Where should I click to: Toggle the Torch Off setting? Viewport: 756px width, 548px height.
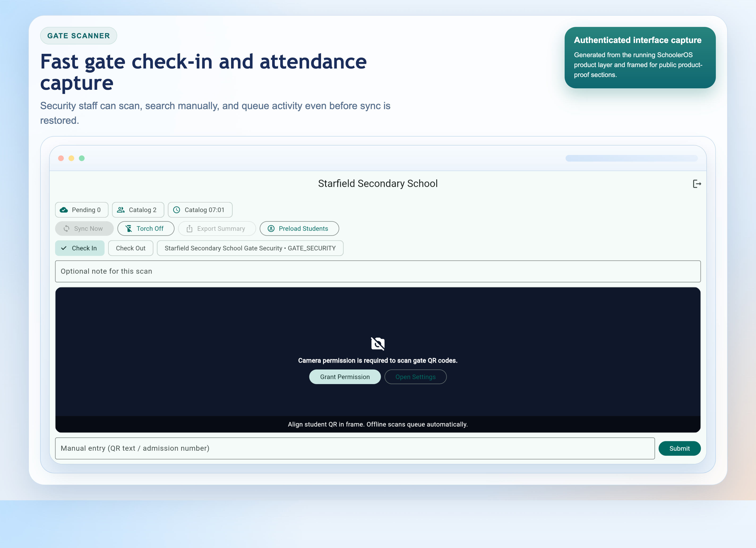pyautogui.click(x=146, y=228)
